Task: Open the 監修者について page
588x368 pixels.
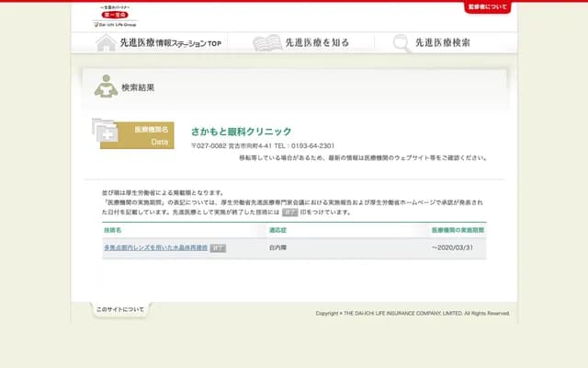Action: (487, 6)
